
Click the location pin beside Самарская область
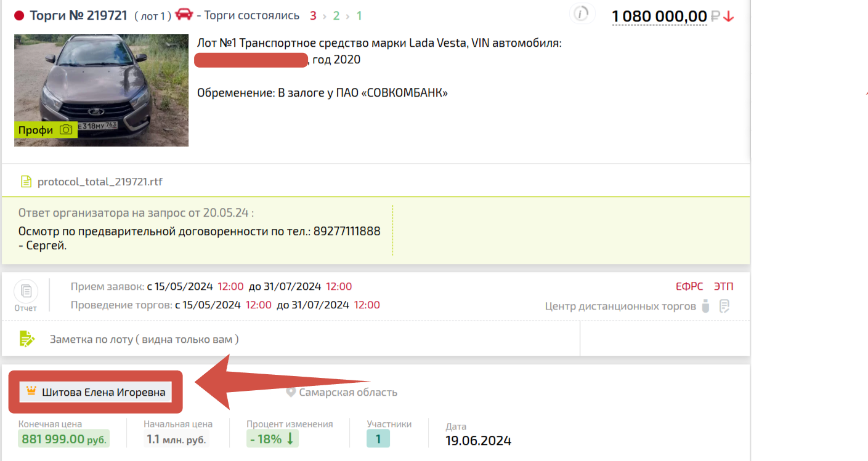[x=291, y=392]
